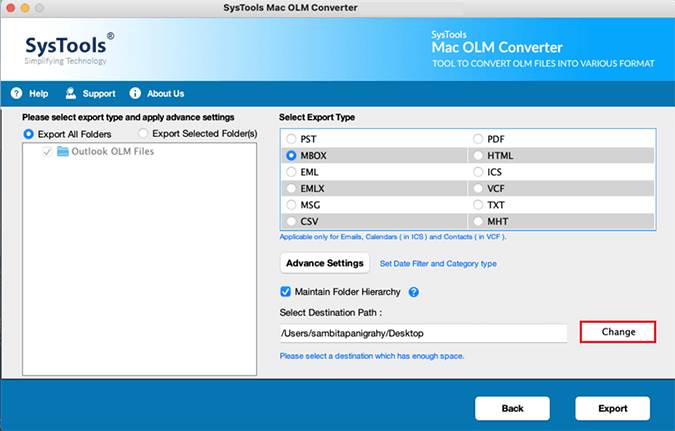The height and width of the screenshot is (431, 675).
Task: Click the About Us info icon
Action: 135,93
